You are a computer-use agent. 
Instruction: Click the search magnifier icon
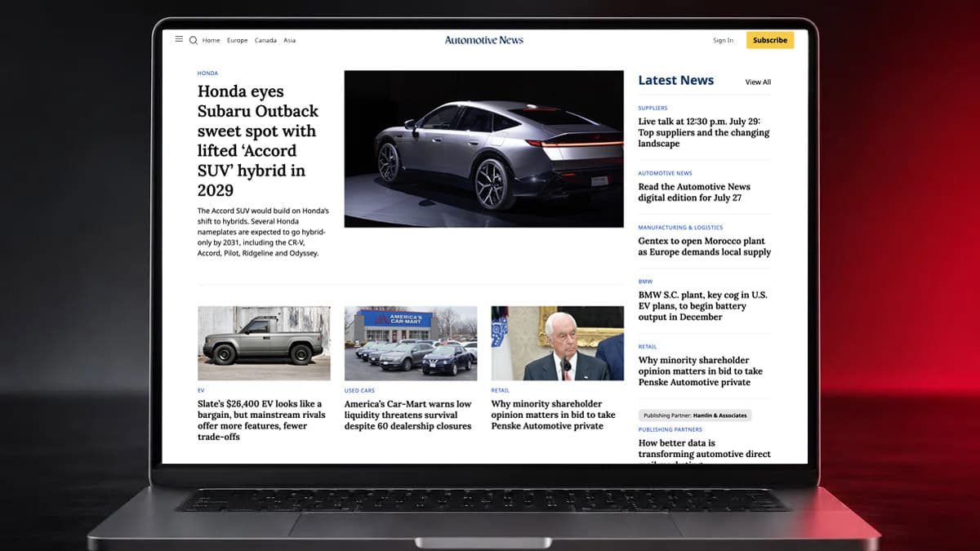[x=194, y=40]
